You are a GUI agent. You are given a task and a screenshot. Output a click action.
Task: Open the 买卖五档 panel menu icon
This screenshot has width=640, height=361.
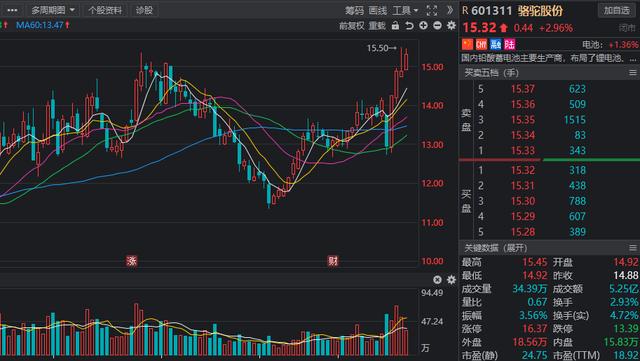633,73
